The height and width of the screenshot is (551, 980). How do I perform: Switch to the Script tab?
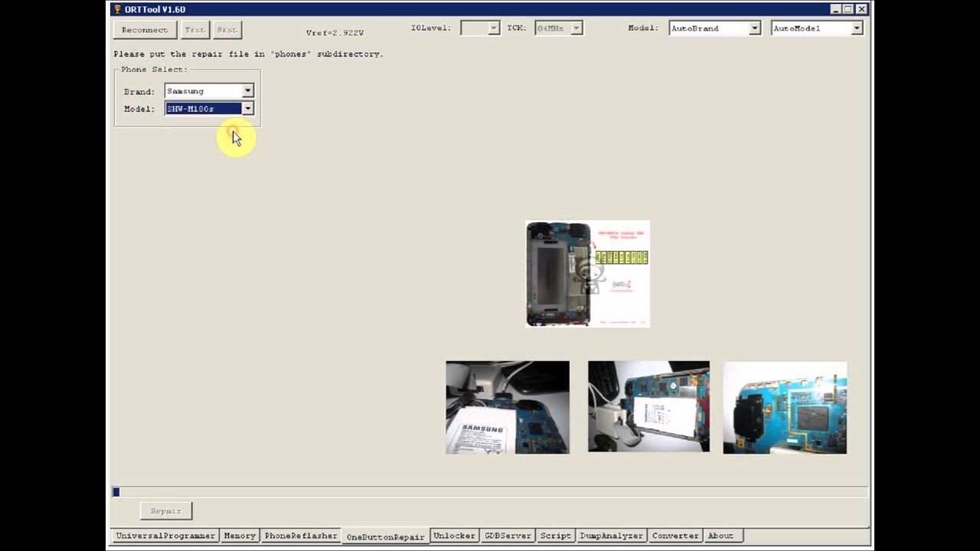click(x=556, y=536)
